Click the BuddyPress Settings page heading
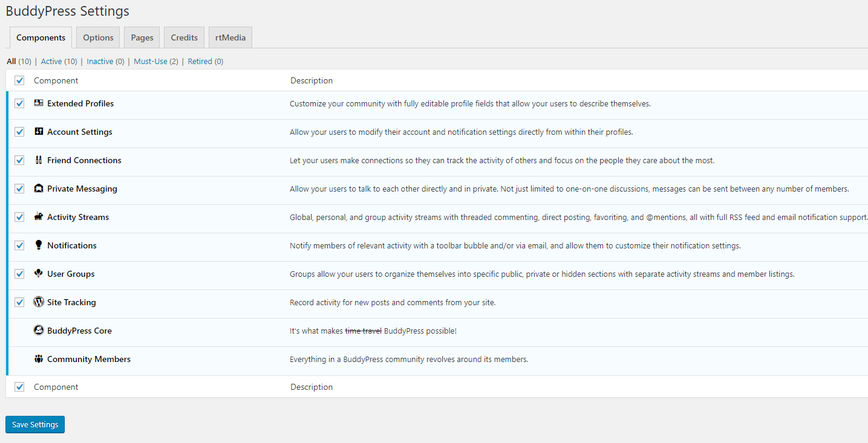868x443 pixels. coord(67,11)
